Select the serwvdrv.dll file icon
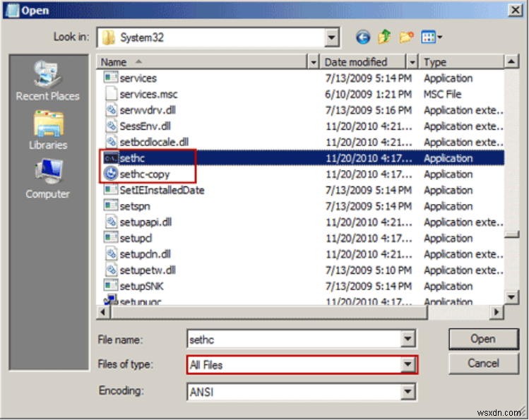Screen dimensions: 529x420 click(111, 110)
